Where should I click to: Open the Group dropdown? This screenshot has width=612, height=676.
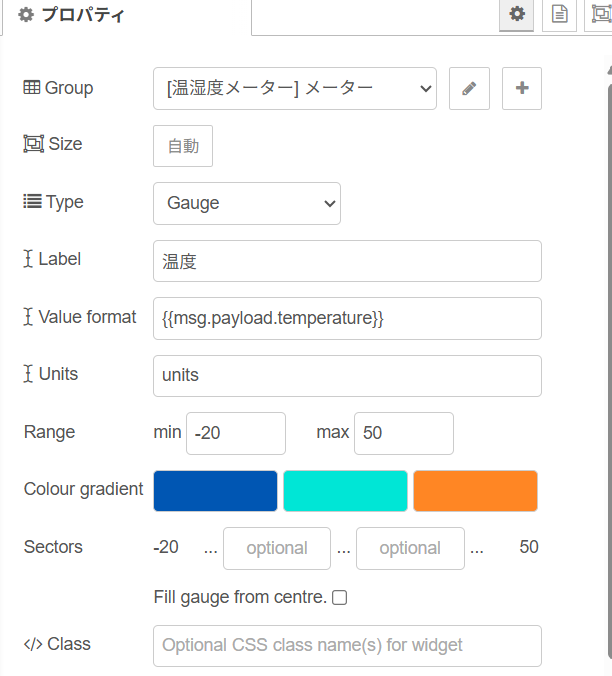point(295,88)
